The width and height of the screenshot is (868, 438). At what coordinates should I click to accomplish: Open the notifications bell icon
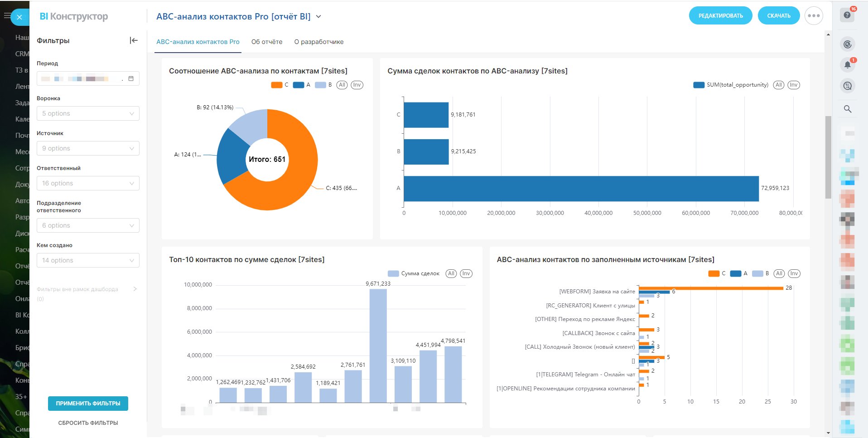(x=847, y=65)
